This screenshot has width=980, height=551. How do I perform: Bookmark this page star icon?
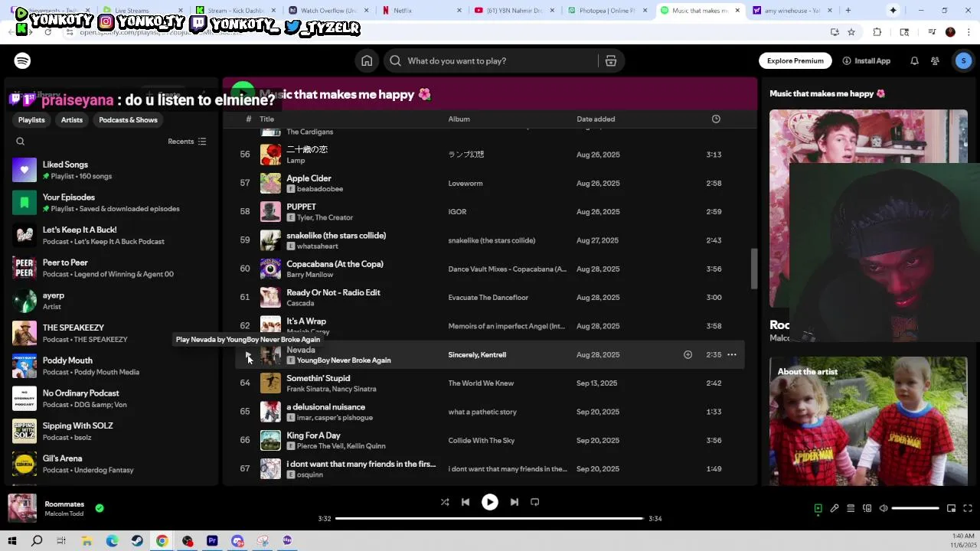(851, 32)
